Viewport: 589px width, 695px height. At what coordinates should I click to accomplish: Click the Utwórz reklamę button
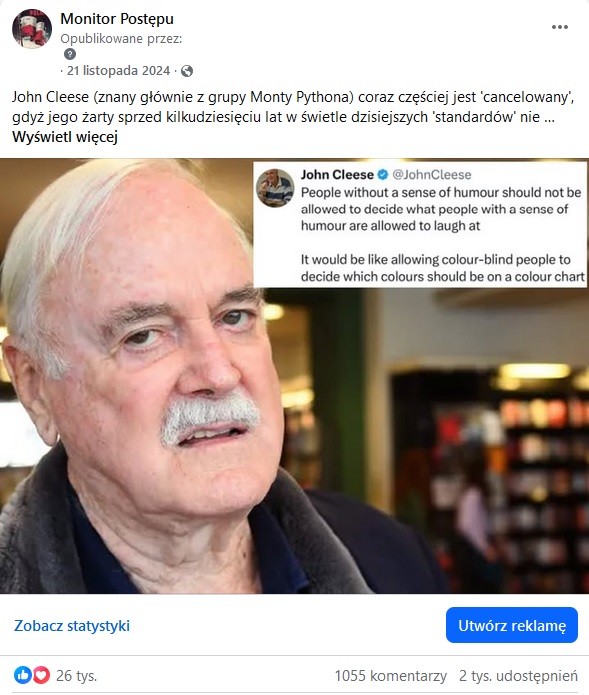512,625
